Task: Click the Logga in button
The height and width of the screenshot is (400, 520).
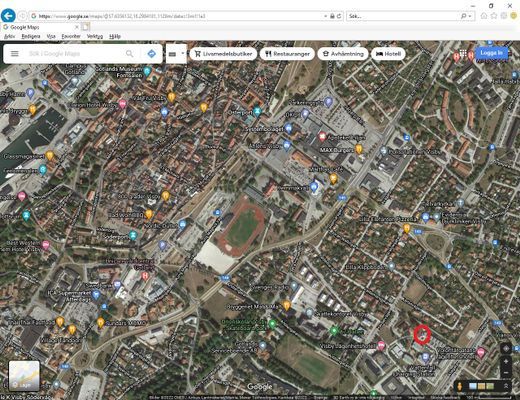Action: tap(491, 53)
